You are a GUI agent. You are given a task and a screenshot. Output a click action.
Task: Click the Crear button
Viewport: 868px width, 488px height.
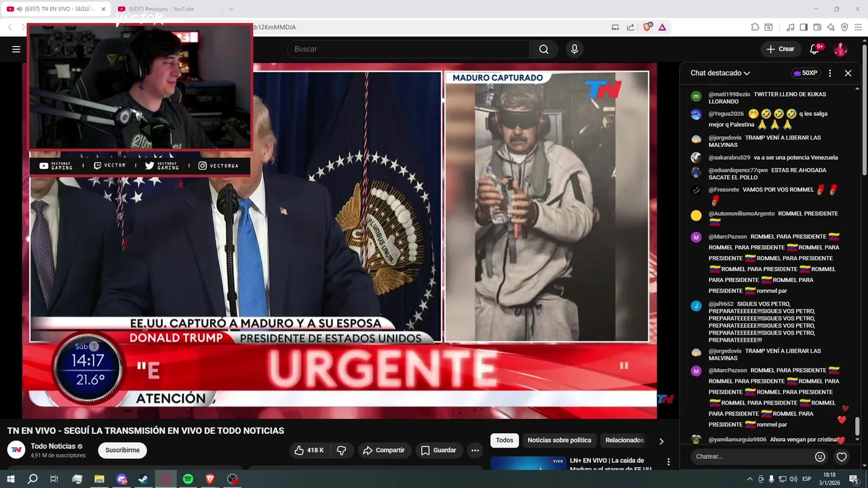[780, 49]
